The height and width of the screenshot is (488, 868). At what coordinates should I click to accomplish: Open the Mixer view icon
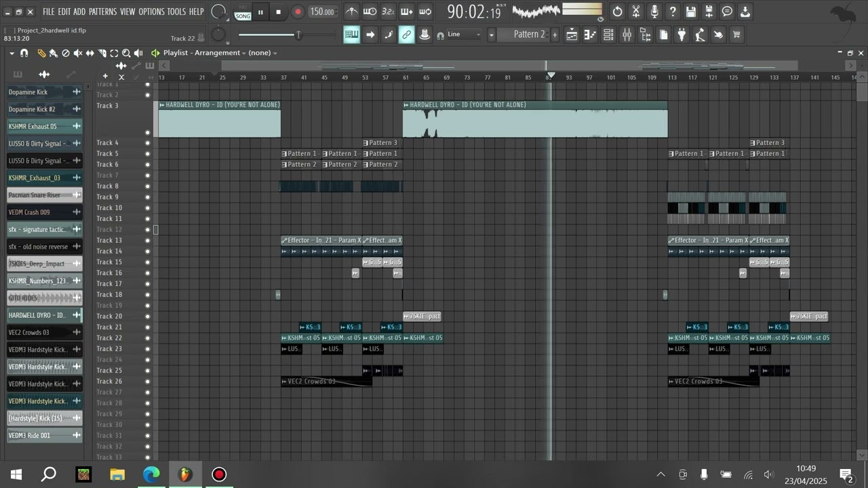627,35
